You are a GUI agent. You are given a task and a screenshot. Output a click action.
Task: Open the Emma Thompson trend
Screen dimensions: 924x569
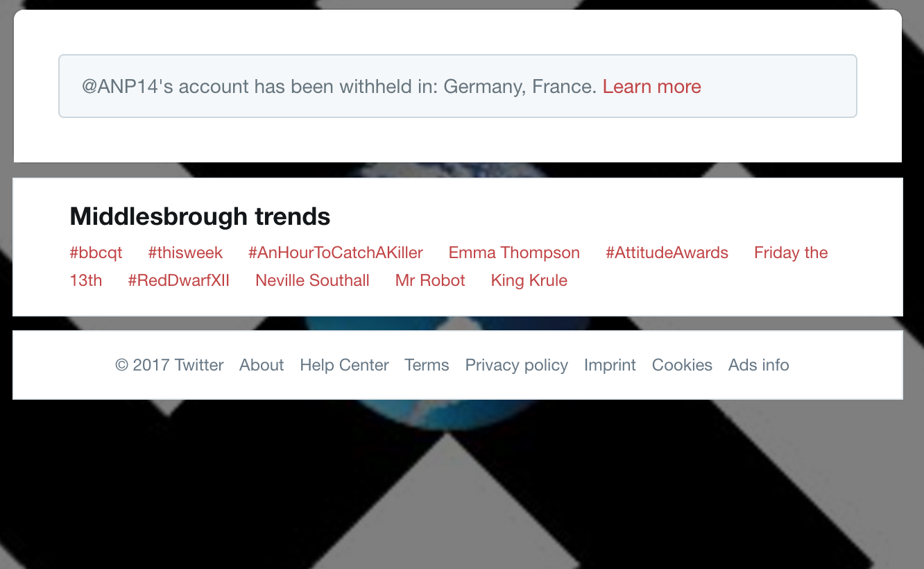click(514, 253)
